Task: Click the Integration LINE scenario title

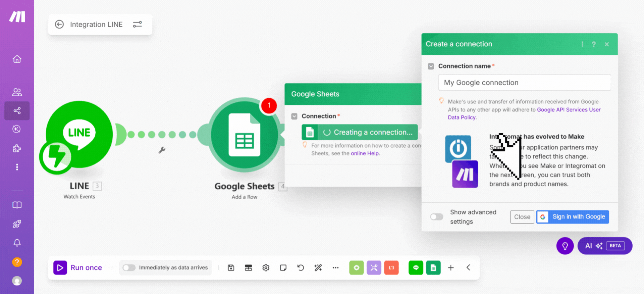Action: (96, 24)
